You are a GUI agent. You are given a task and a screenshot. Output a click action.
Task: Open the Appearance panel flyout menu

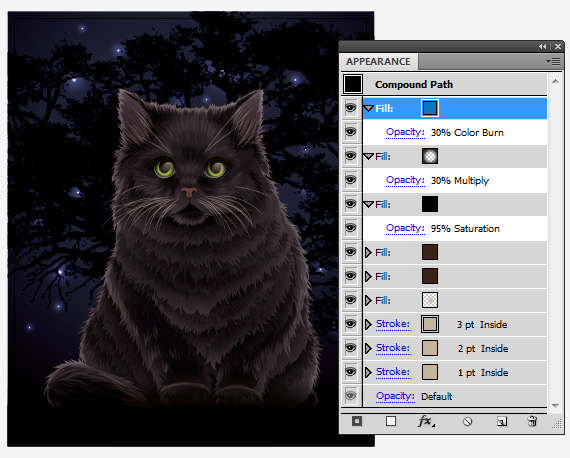pos(553,62)
